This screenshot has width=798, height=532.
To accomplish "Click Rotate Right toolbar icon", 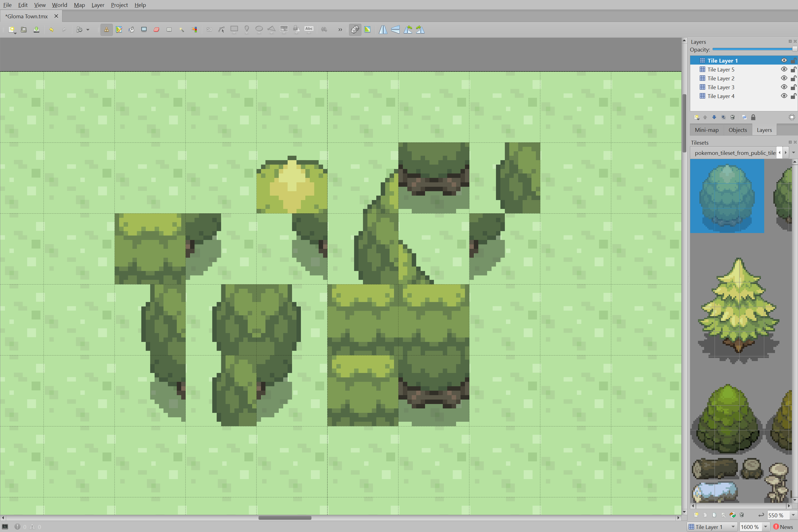I will [420, 30].
